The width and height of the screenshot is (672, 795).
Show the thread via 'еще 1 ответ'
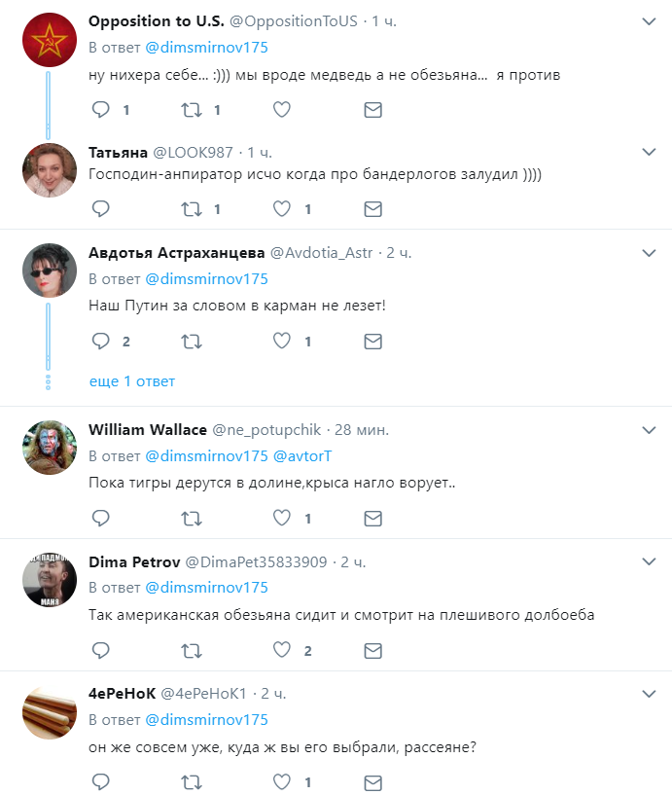[x=132, y=380]
